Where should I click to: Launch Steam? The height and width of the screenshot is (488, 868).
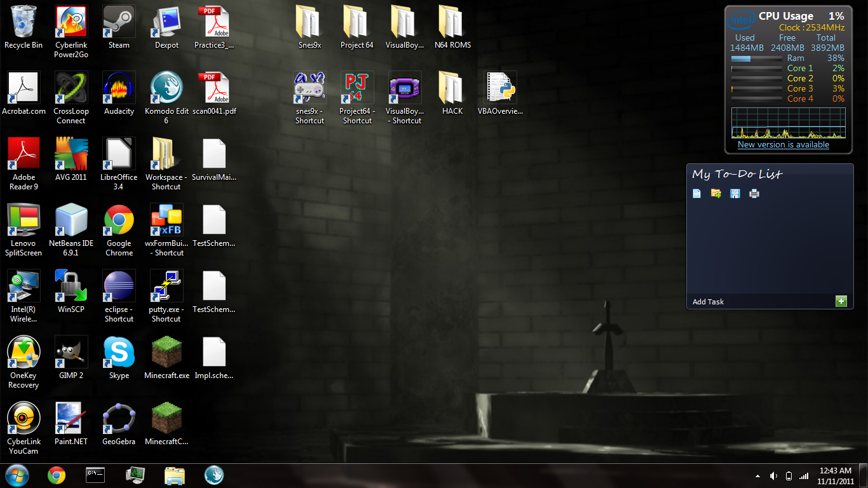(x=118, y=20)
